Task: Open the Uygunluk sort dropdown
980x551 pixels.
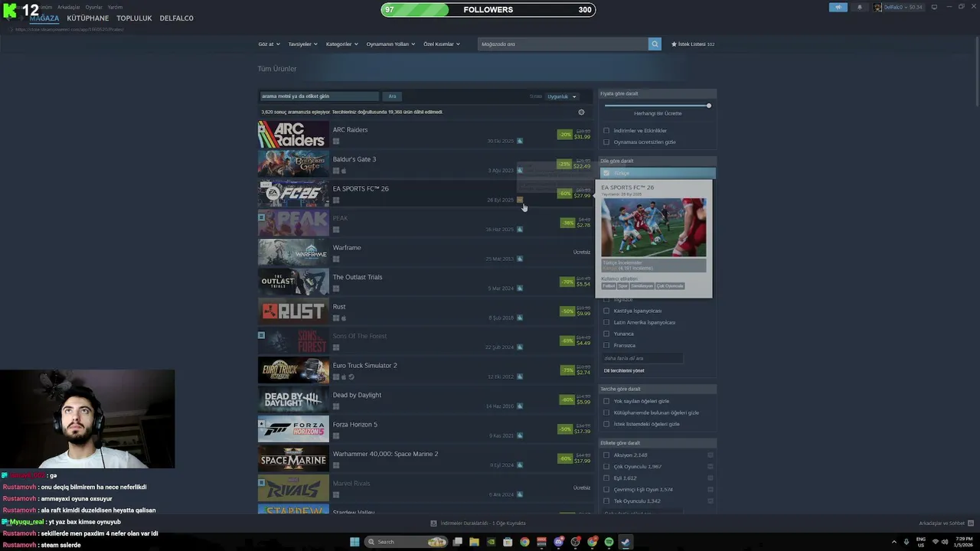Action: (561, 96)
